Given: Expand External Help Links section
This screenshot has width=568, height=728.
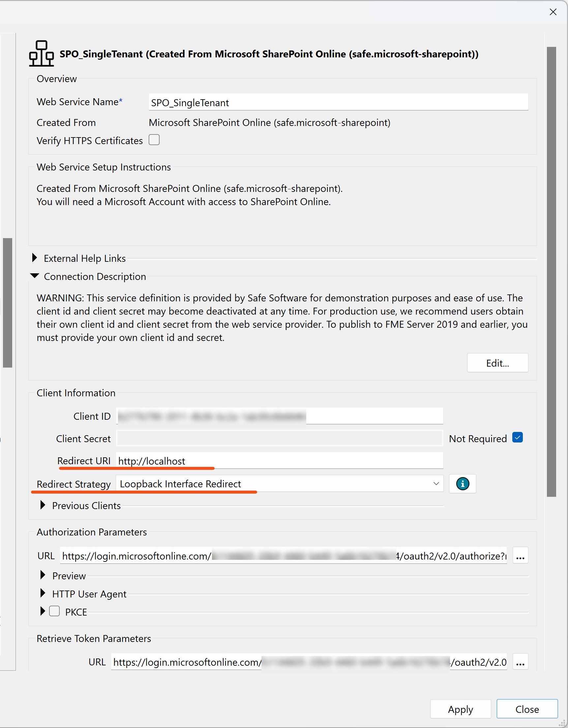Looking at the screenshot, I should click(x=34, y=258).
